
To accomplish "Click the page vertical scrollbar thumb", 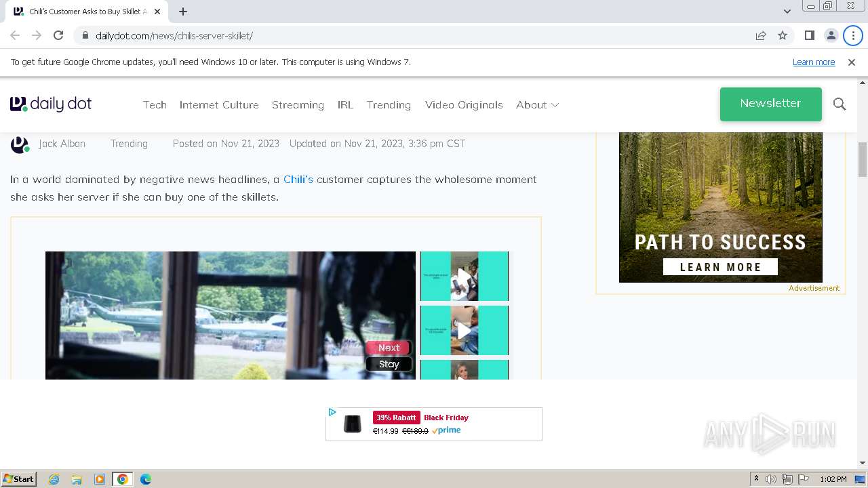I will point(863,159).
